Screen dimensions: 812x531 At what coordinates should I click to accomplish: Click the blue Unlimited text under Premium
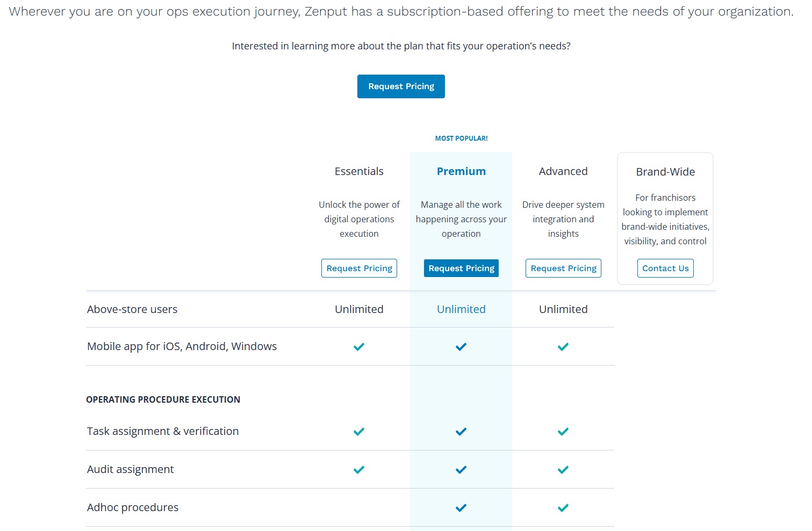tap(461, 309)
